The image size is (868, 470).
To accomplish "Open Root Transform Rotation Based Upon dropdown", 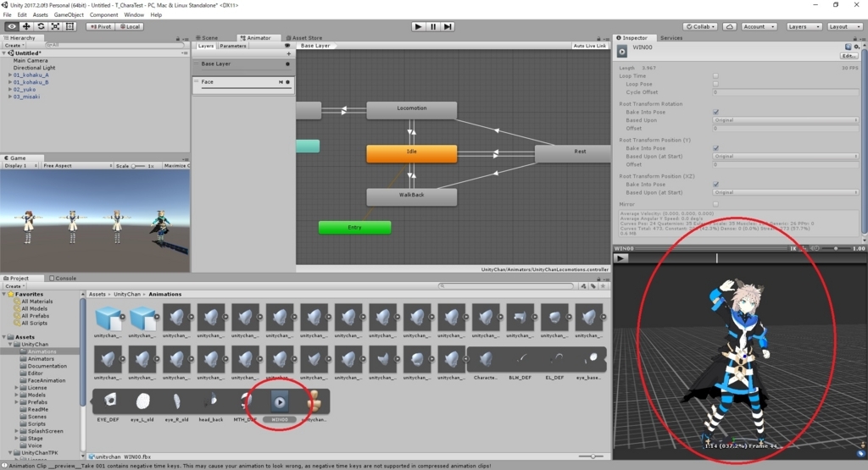I will [x=786, y=120].
